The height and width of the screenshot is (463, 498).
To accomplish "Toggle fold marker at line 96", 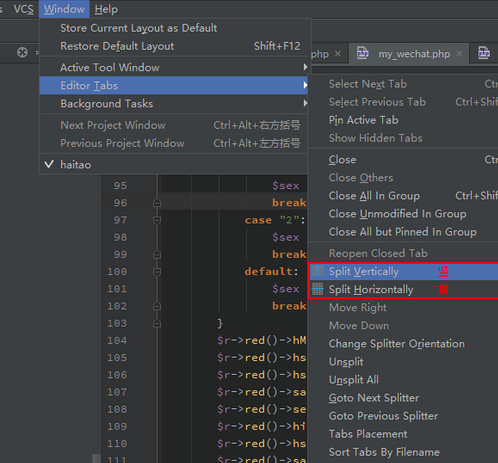I will [157, 203].
